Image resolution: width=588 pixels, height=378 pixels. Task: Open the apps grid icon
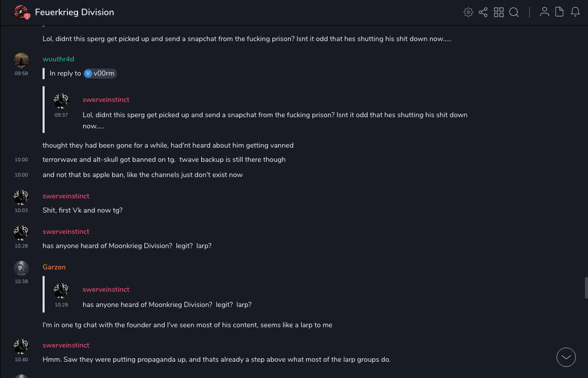click(x=499, y=12)
